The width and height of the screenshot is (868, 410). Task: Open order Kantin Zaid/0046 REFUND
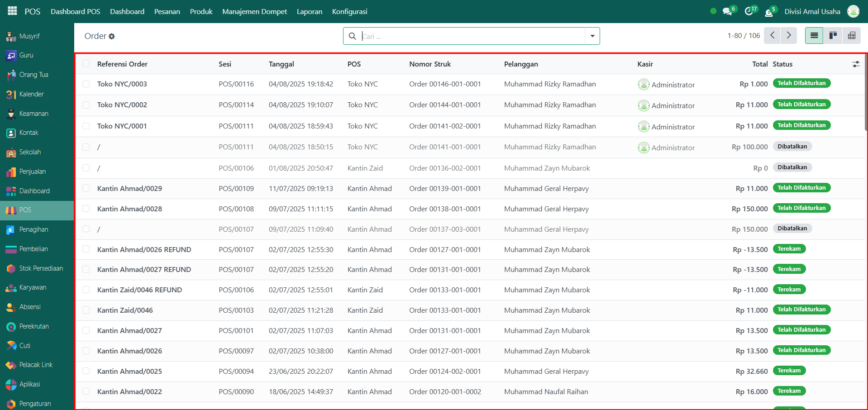click(x=139, y=290)
